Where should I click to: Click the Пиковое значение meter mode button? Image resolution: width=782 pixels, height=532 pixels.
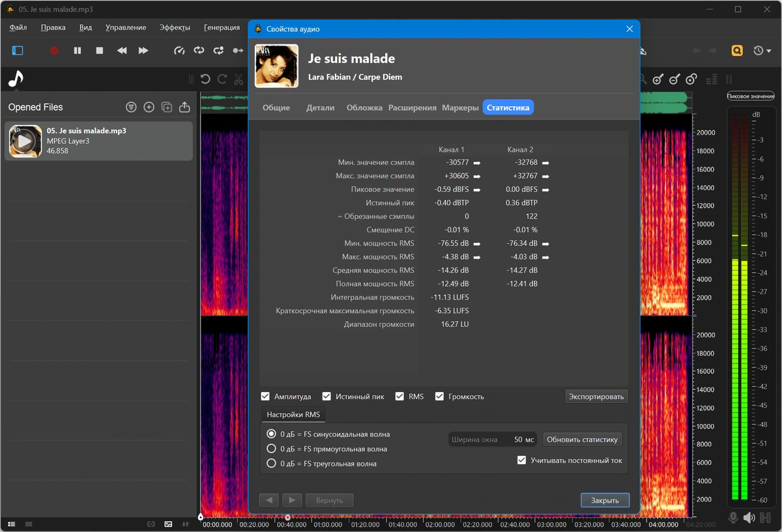tap(751, 96)
